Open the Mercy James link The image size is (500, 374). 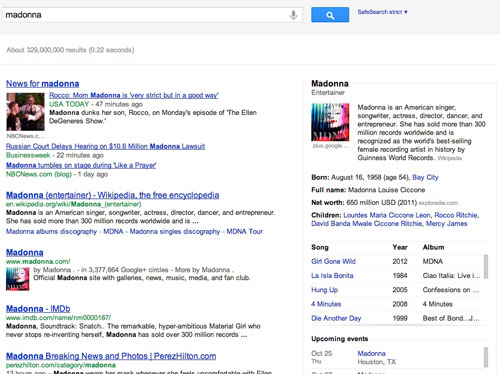pyautogui.click(x=447, y=224)
